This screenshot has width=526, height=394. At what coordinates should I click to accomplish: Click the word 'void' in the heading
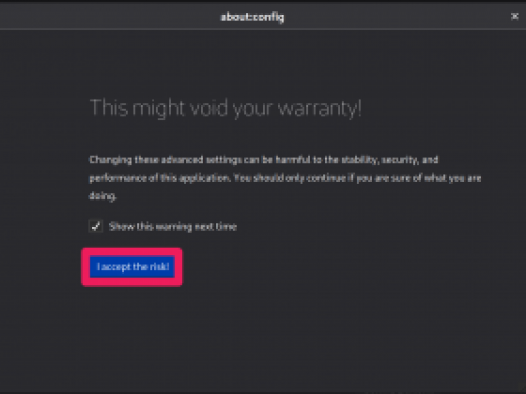point(209,108)
